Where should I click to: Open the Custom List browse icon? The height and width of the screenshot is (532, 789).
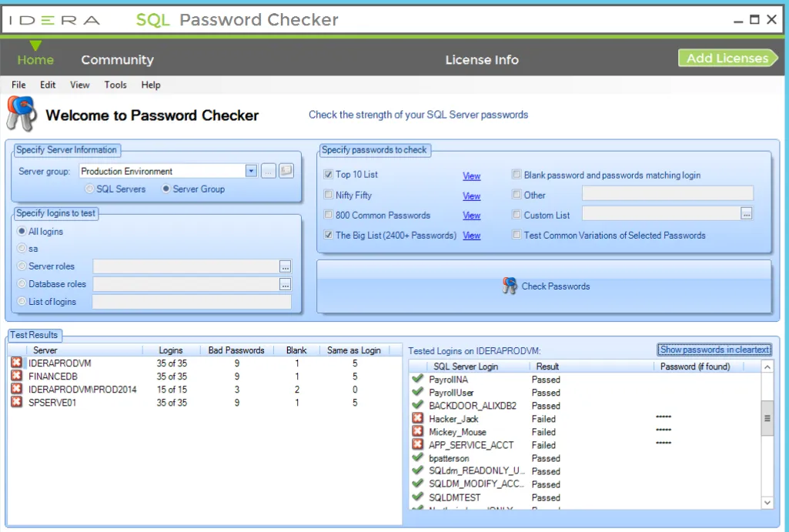(746, 214)
